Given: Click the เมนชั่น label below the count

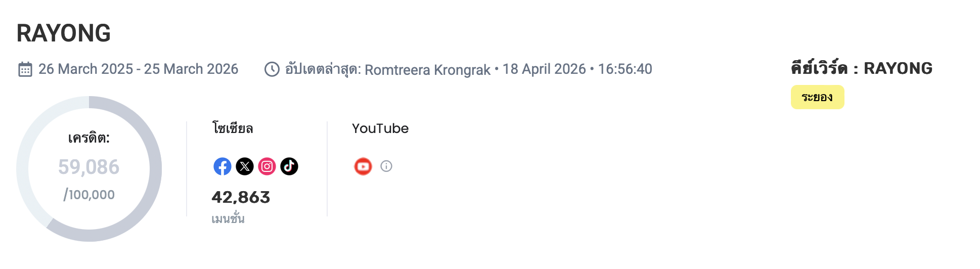Looking at the screenshot, I should 228,219.
